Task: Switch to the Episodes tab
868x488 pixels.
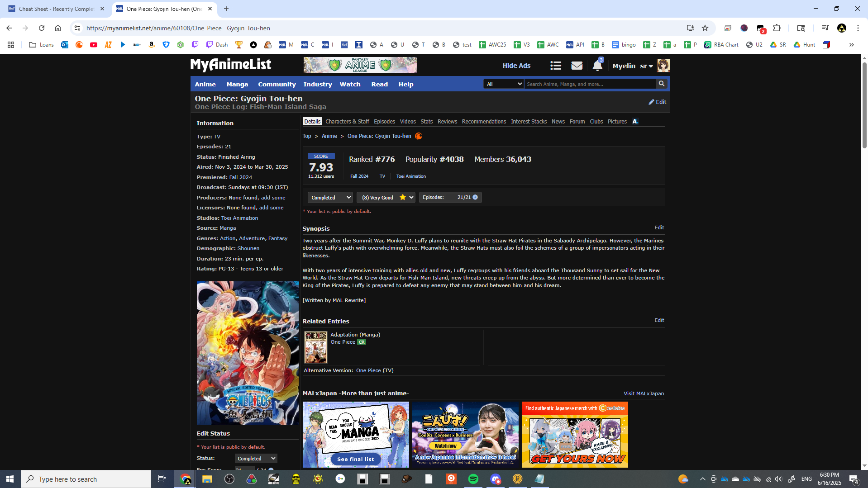Action: (385, 122)
